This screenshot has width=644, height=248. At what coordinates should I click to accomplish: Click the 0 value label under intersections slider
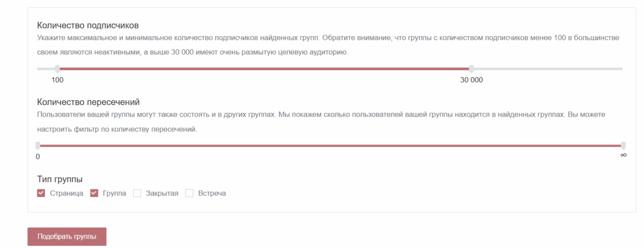(x=38, y=157)
